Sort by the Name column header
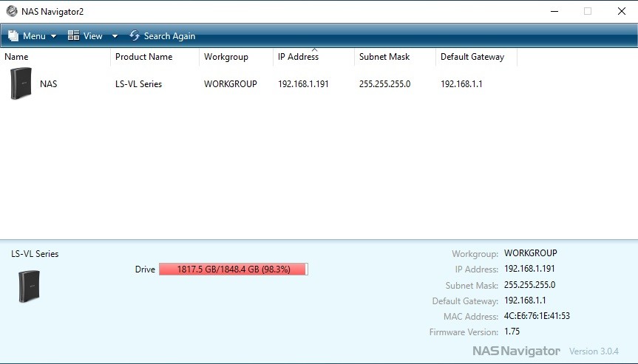The image size is (638, 364). pyautogui.click(x=55, y=57)
